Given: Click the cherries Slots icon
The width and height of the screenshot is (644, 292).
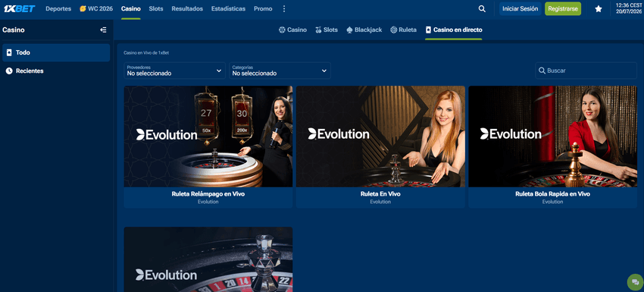Looking at the screenshot, I should (x=318, y=30).
